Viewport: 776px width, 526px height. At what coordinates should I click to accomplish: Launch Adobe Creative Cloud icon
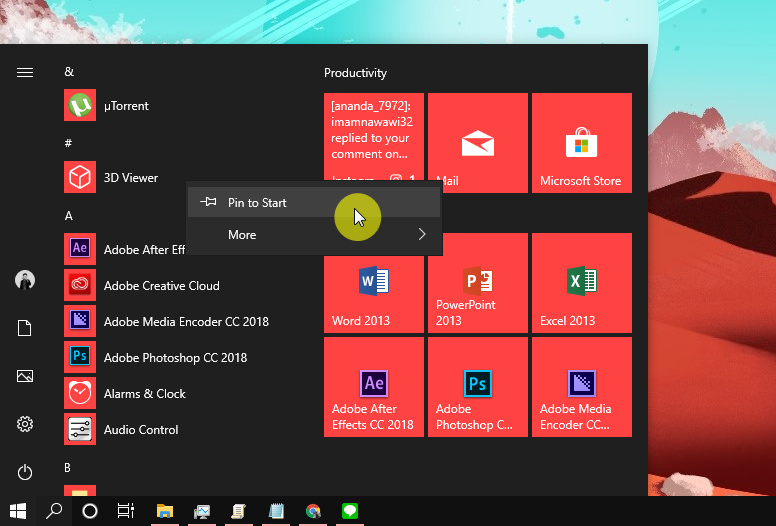[80, 285]
